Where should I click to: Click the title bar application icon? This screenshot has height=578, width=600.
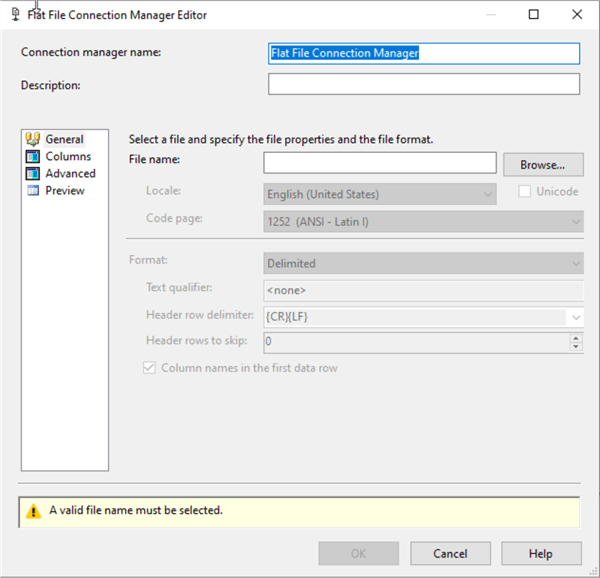(x=15, y=15)
